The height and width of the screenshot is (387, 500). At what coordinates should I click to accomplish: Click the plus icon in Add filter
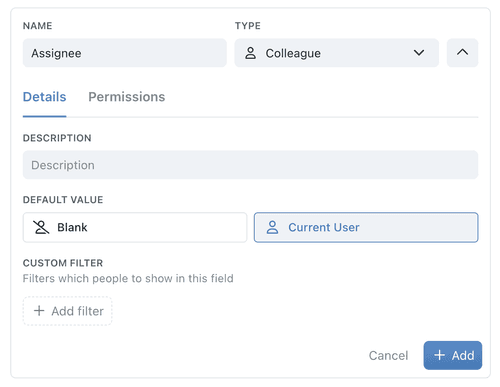tap(39, 311)
